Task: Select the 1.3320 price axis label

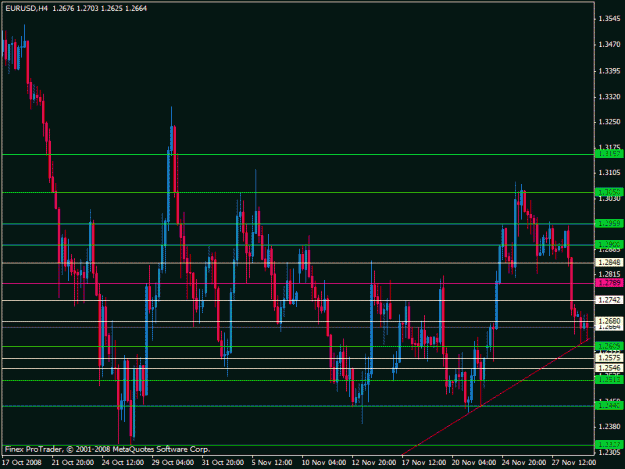Action: [609, 97]
